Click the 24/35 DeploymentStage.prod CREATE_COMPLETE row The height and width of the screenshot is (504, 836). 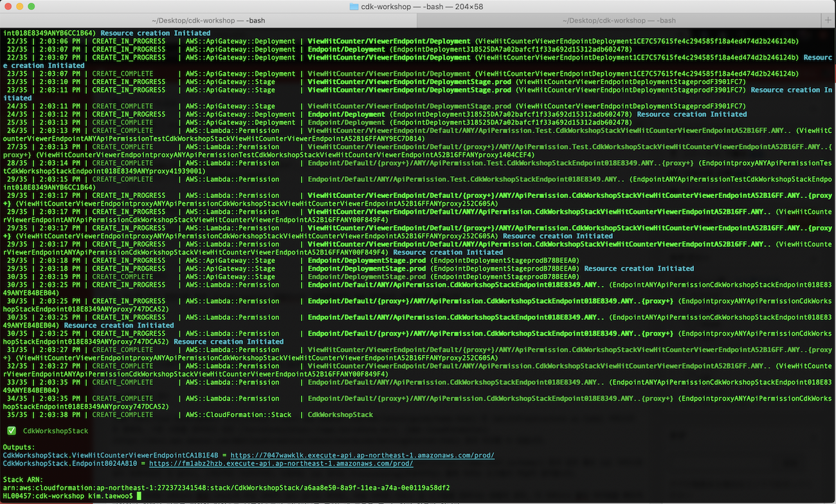point(376,106)
